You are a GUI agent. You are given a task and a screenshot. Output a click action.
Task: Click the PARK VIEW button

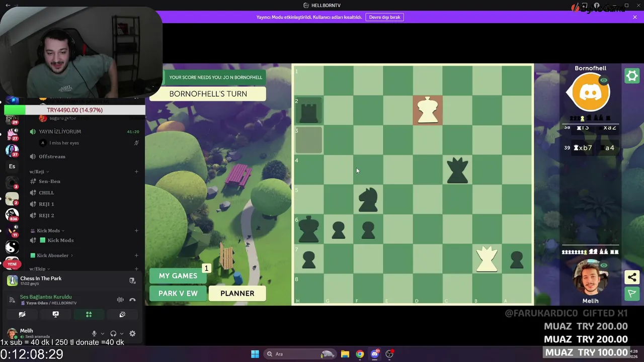(178, 294)
